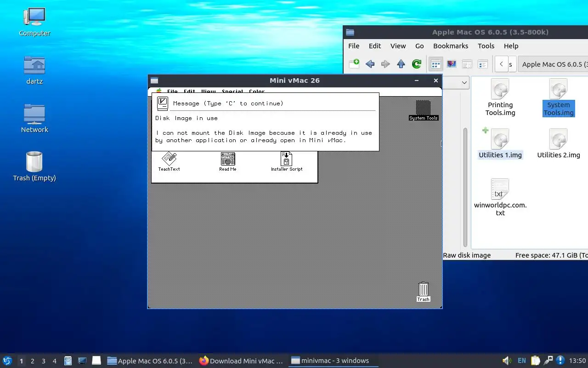Viewport: 588px width, 368px height.
Task: Click the show desktop panel icon
Action: pyautogui.click(x=96, y=361)
